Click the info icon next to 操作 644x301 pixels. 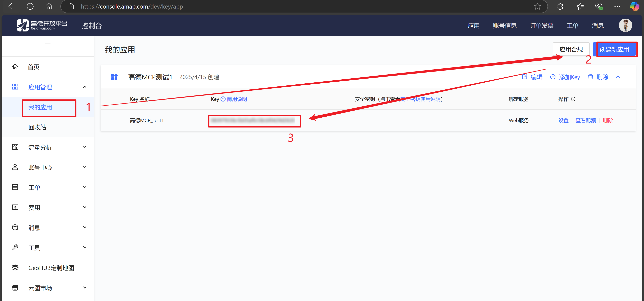(573, 99)
